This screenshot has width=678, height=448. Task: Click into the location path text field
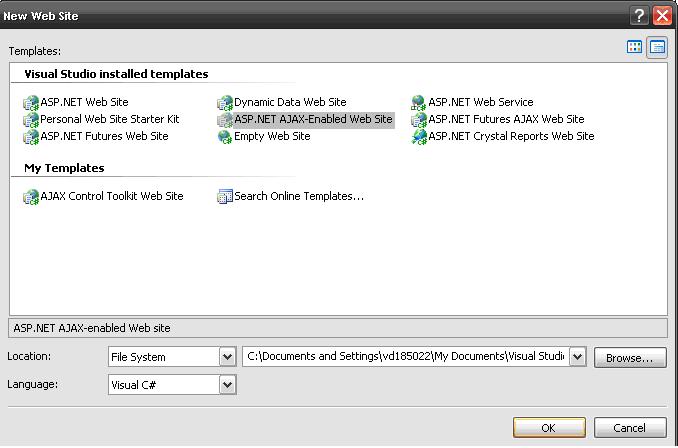(x=406, y=356)
